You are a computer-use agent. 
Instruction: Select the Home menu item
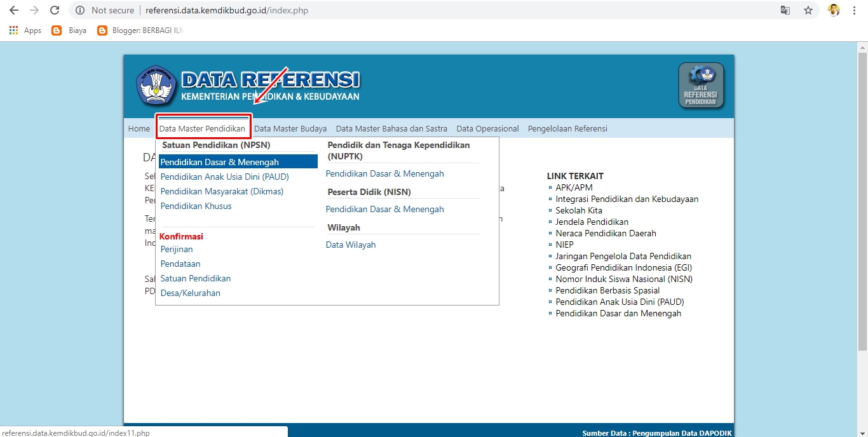[139, 128]
